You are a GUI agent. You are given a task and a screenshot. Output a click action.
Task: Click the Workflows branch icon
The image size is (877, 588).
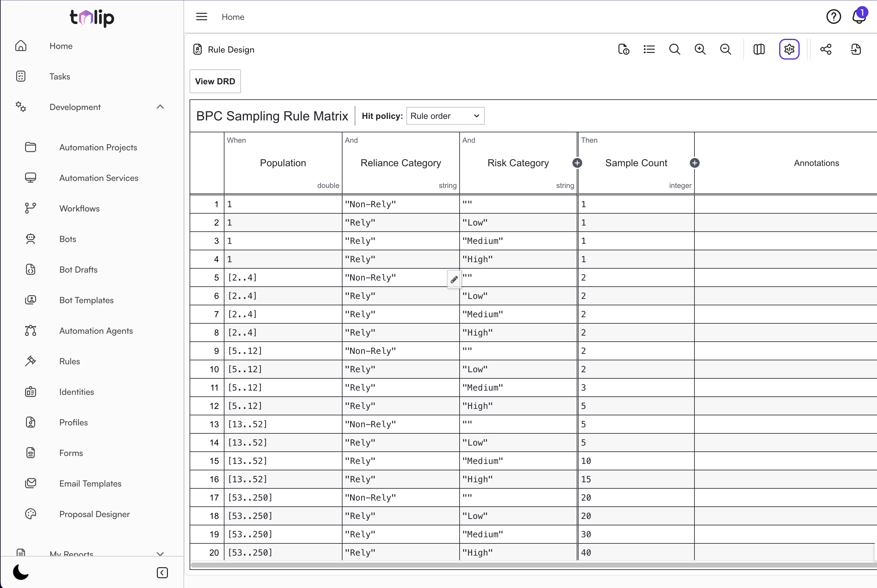pos(30,208)
